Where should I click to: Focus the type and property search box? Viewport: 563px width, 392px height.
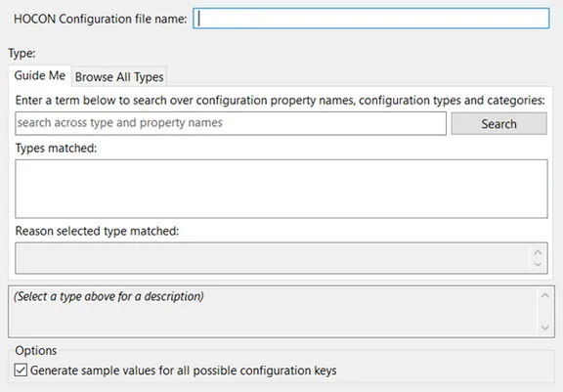pos(231,123)
